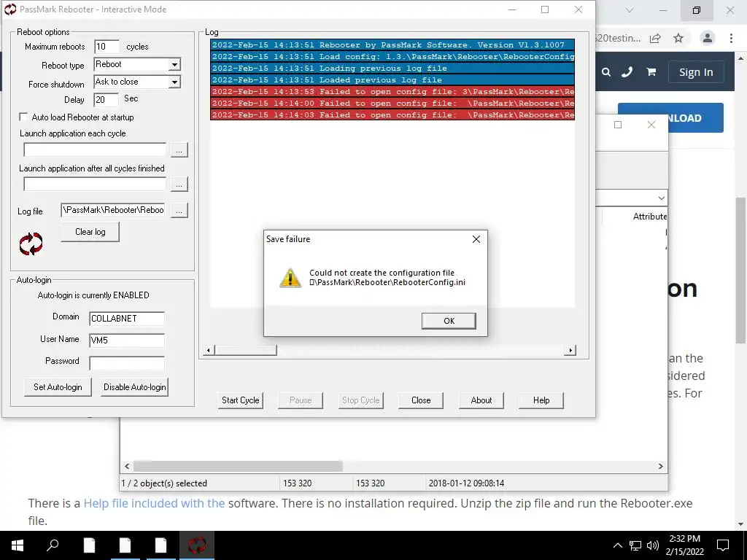Click the Rebooter icon in the taskbar
The height and width of the screenshot is (560, 747).
coord(197,545)
